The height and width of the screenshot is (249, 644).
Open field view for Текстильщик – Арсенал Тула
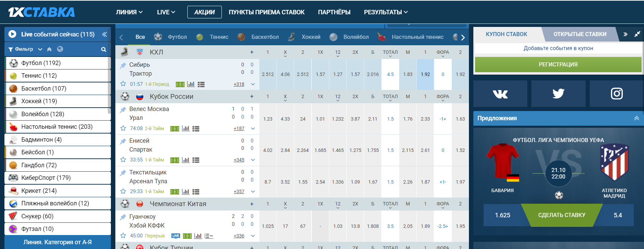(x=175, y=191)
